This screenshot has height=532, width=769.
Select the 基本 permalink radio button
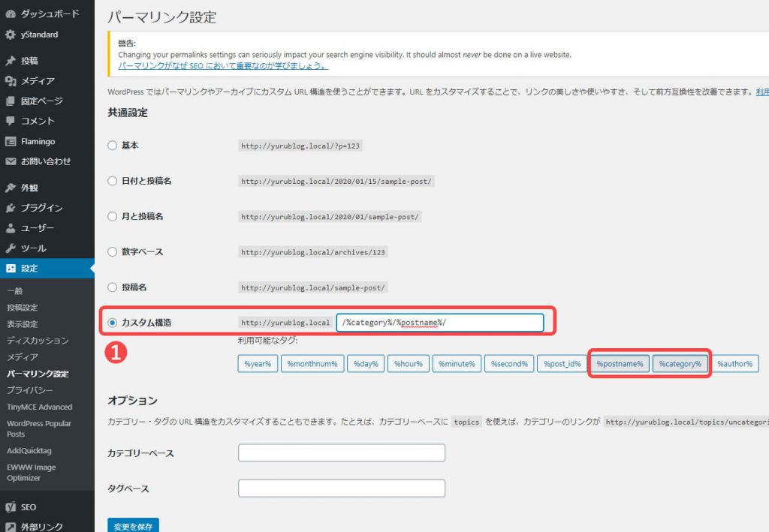[x=113, y=146]
